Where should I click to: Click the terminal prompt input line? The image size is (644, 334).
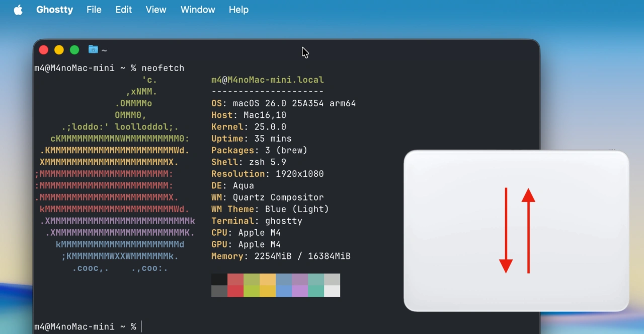pyautogui.click(x=141, y=326)
